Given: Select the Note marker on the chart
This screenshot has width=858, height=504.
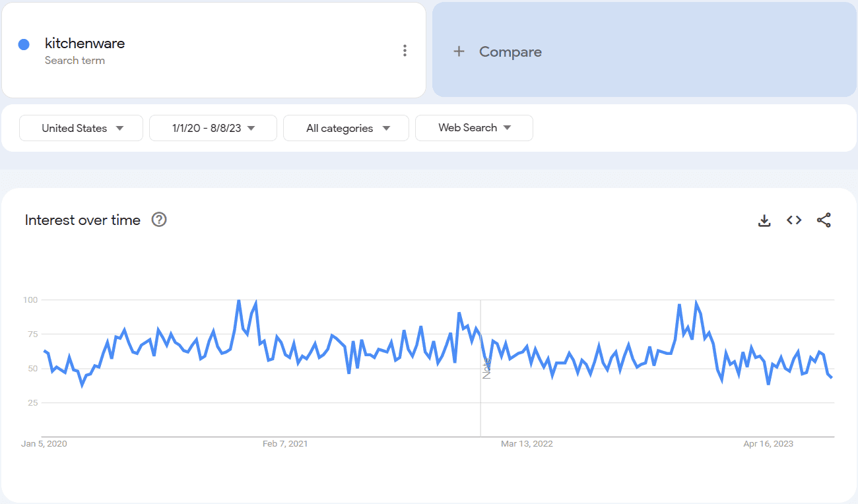Looking at the screenshot, I should tap(486, 368).
